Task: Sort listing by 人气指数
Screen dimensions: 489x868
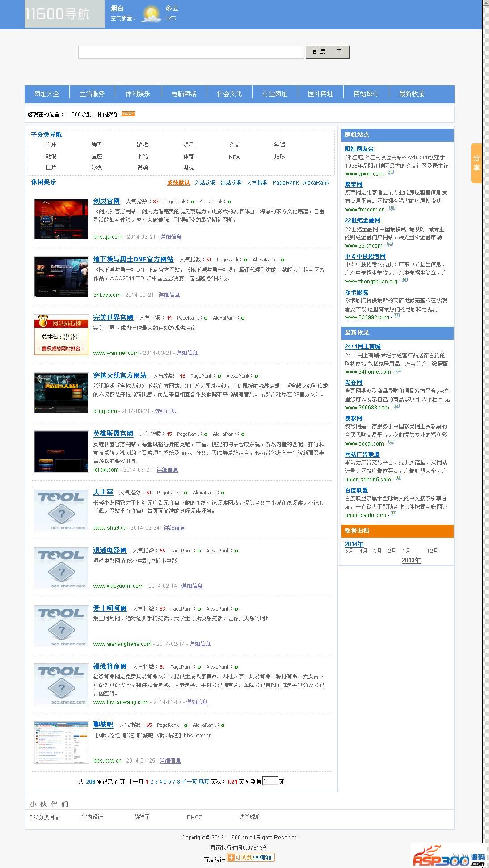Action: 257,183
